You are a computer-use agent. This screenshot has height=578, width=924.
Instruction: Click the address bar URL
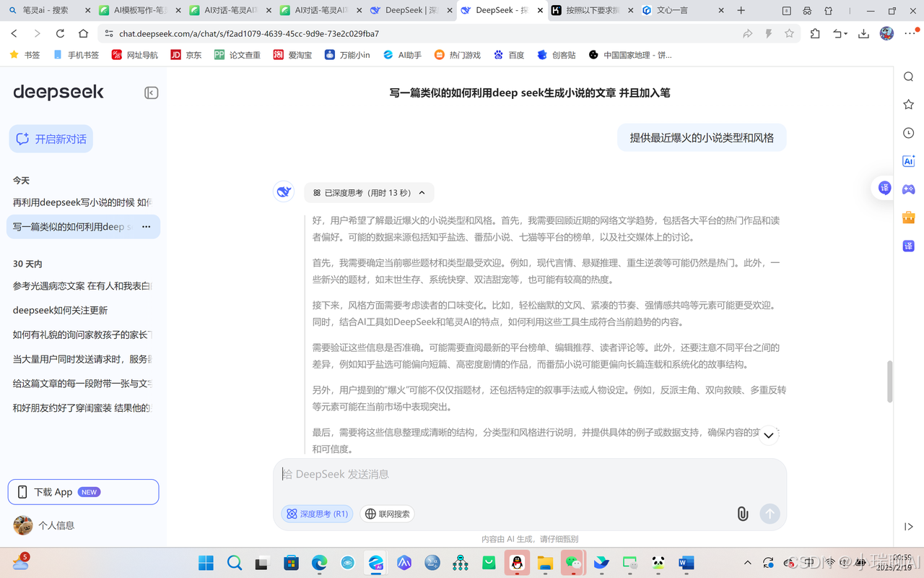pyautogui.click(x=249, y=34)
